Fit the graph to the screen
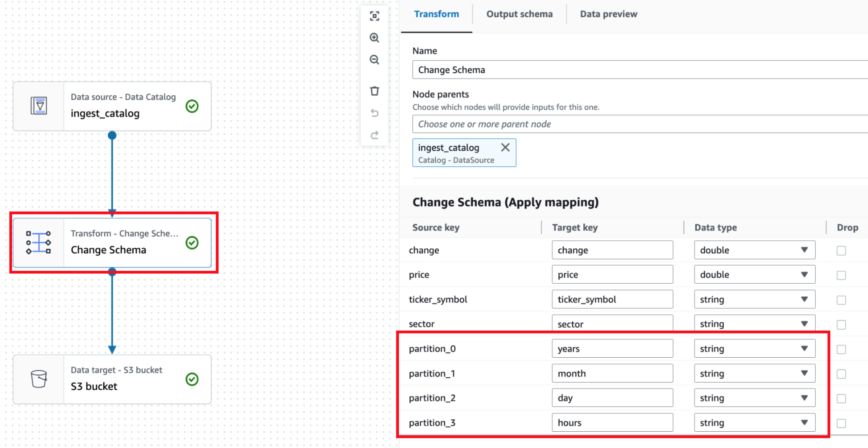This screenshot has height=448, width=868. (374, 16)
